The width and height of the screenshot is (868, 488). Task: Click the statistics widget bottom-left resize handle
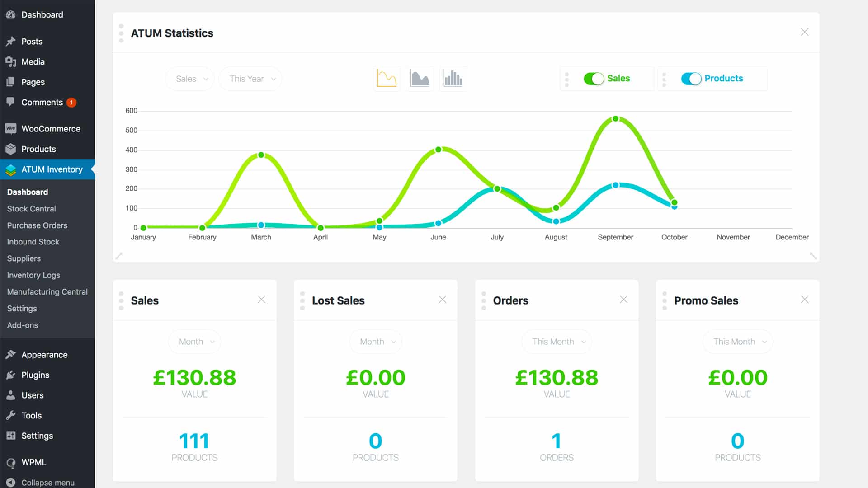(x=119, y=256)
